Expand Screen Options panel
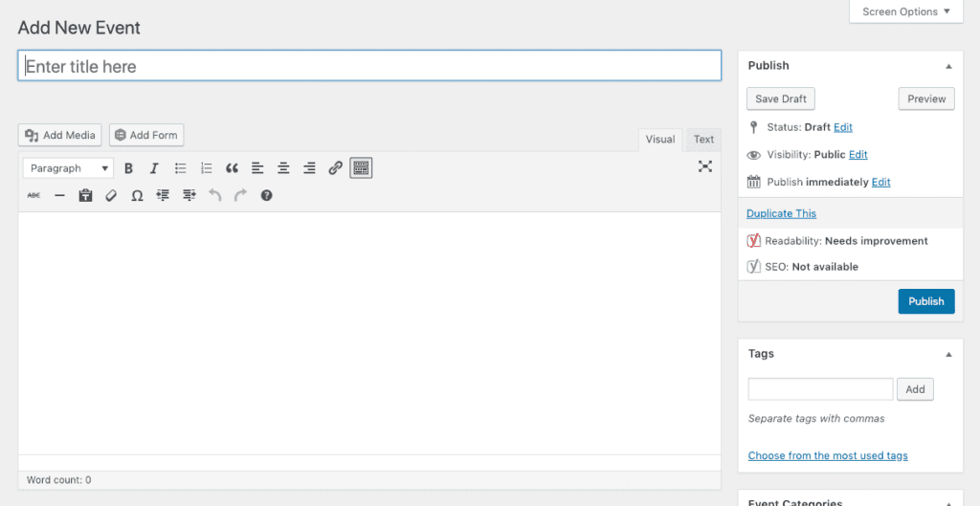This screenshot has height=506, width=980. point(905,11)
